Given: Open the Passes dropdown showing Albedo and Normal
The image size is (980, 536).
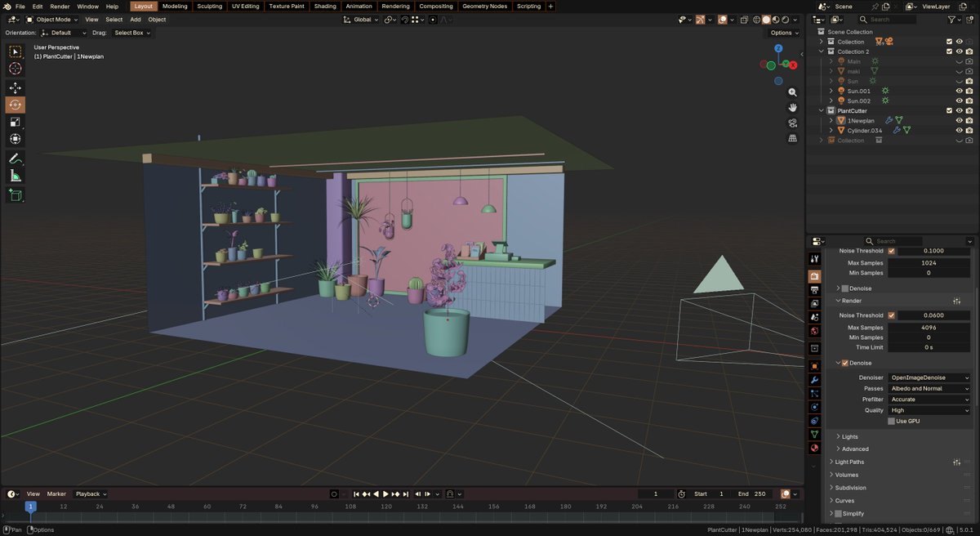Looking at the screenshot, I should click(x=929, y=388).
